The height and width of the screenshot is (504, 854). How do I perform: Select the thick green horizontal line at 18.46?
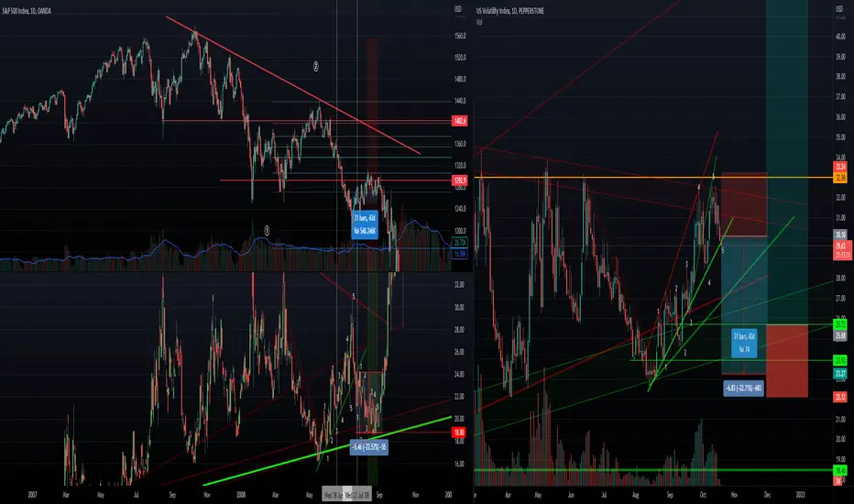pos(653,470)
